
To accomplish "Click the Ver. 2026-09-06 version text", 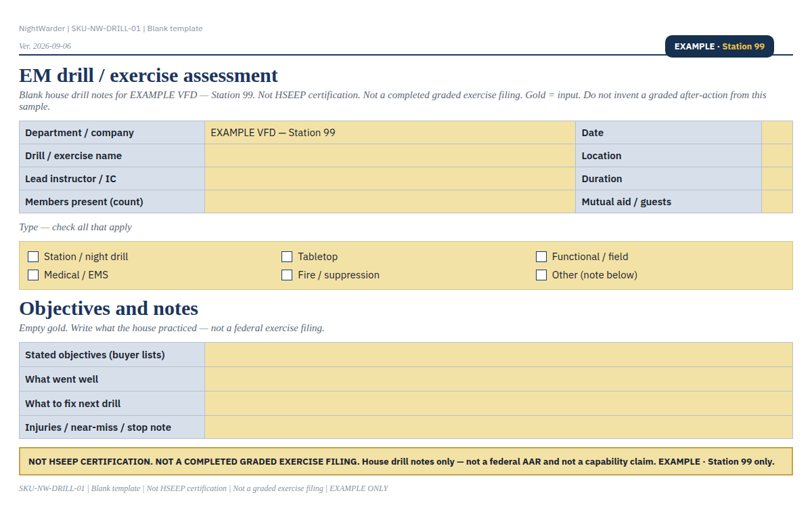I will 45,46.
